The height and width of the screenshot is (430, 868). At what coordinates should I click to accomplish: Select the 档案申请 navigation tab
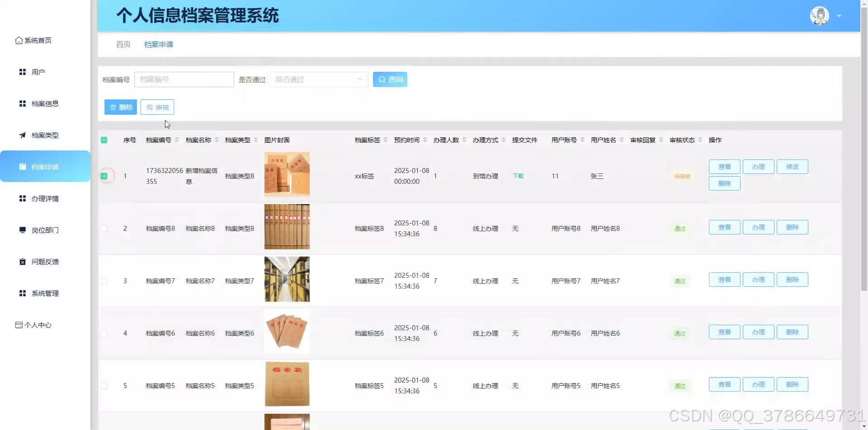point(158,44)
